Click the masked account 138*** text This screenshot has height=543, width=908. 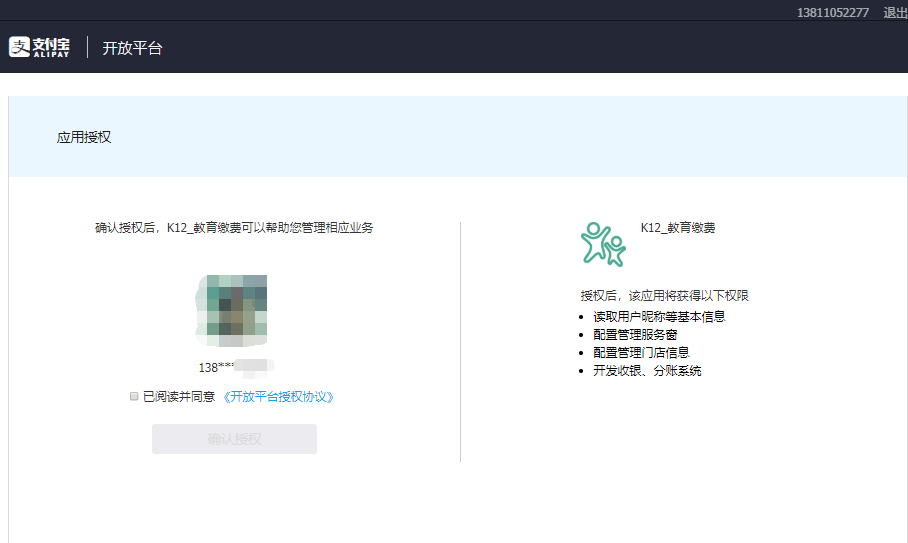pos(235,367)
